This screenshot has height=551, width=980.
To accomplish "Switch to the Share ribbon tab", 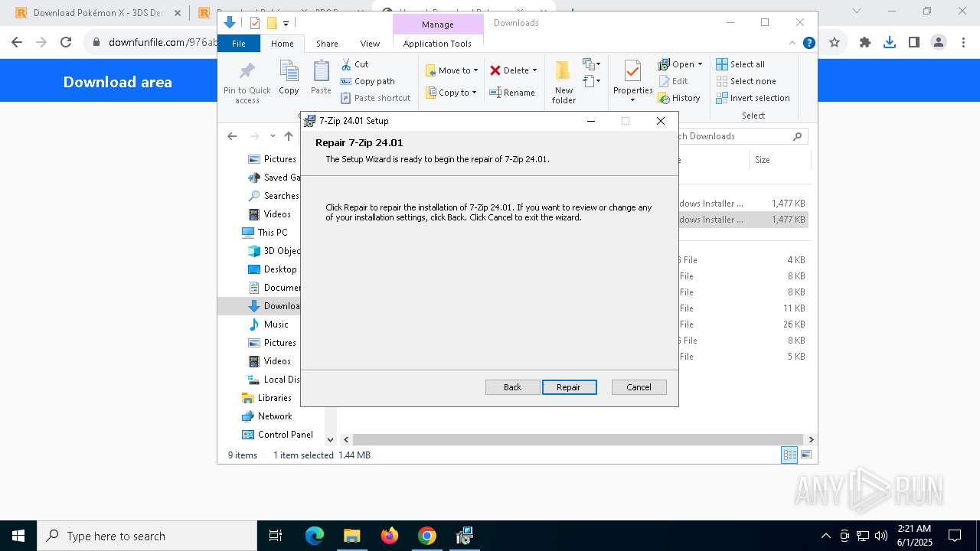I will (327, 44).
